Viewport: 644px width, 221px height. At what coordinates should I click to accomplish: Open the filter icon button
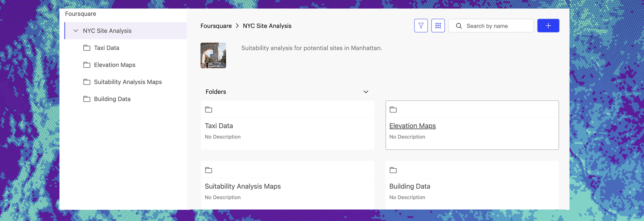click(421, 26)
